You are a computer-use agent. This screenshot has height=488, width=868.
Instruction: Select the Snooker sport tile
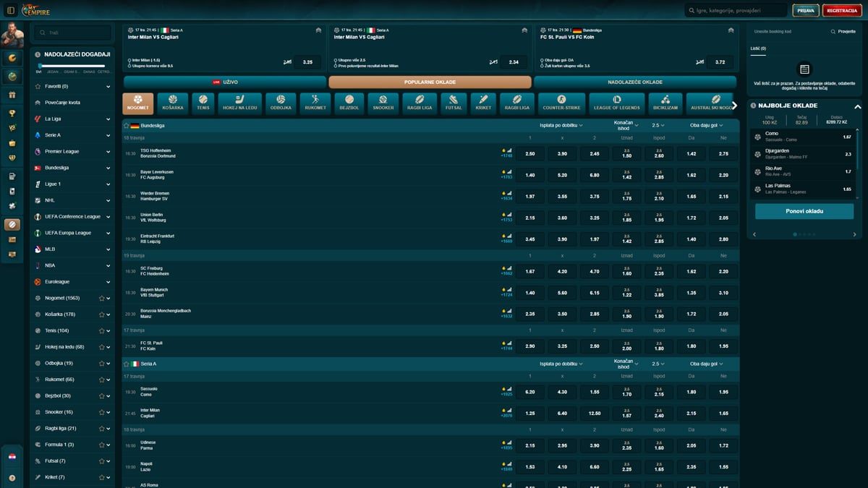pyautogui.click(x=383, y=103)
